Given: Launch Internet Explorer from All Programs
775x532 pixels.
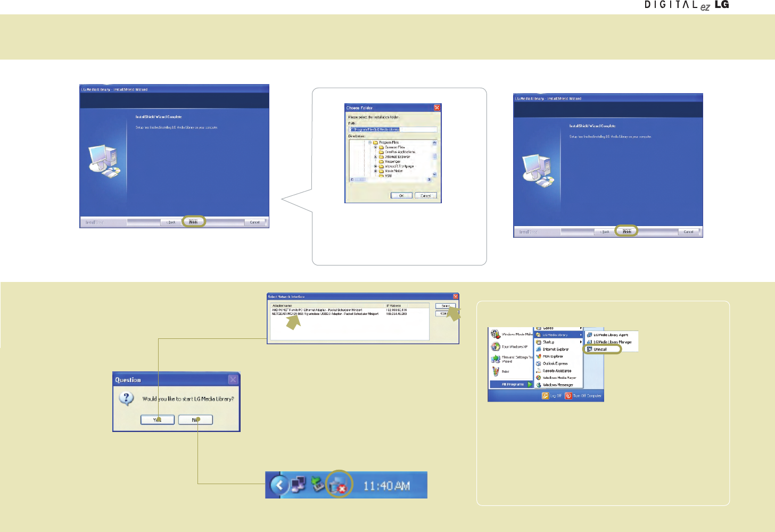Looking at the screenshot, I should 559,349.
